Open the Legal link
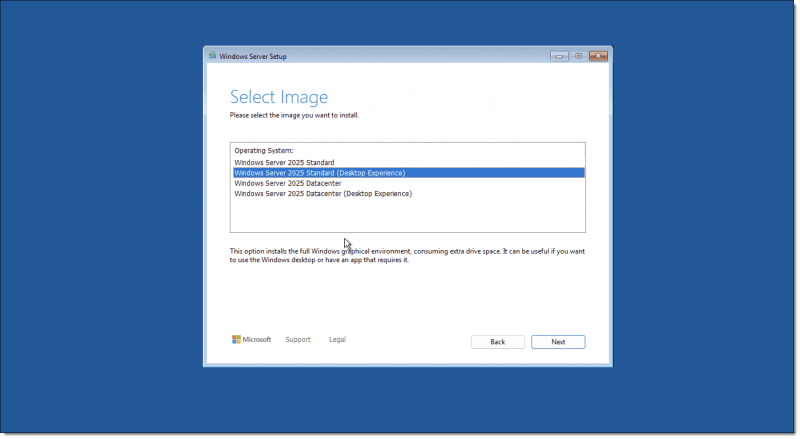This screenshot has width=800, height=439. (337, 339)
